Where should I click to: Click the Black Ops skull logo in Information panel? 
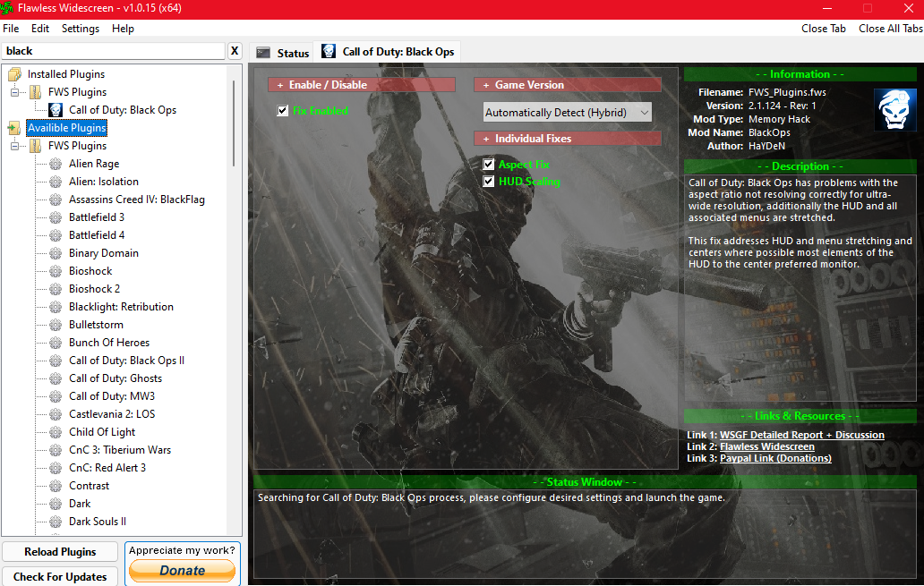pos(895,109)
